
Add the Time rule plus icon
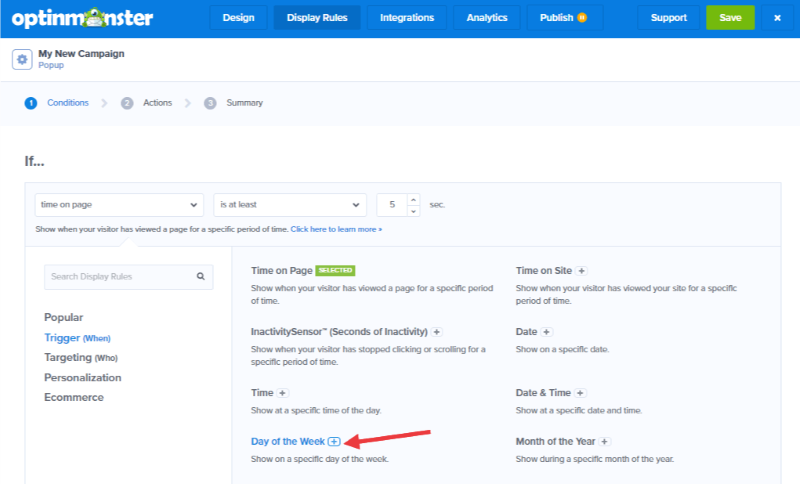(282, 393)
